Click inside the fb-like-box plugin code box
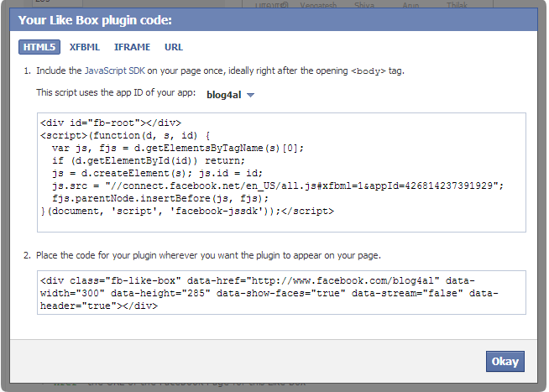549x392 pixels. point(281,292)
